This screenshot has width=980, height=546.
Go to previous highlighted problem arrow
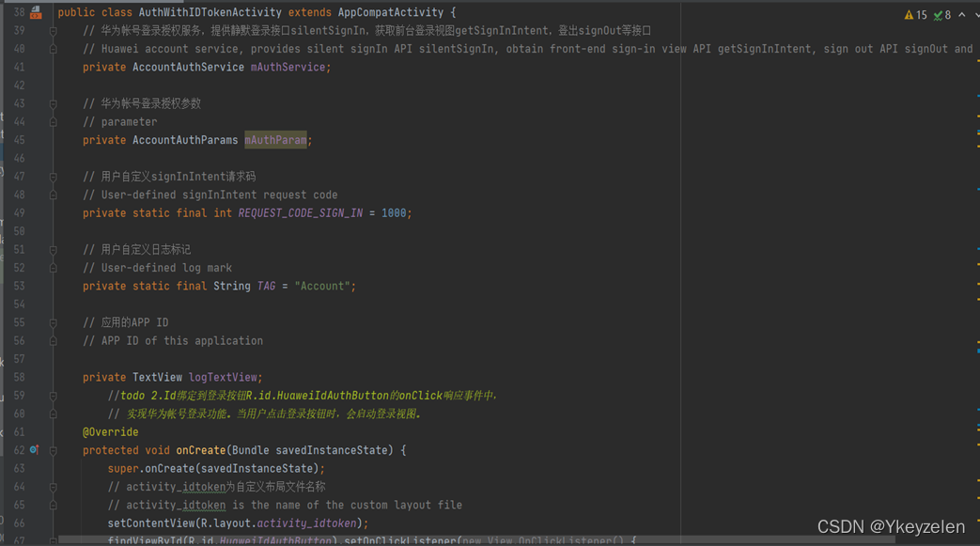pyautogui.click(x=962, y=15)
